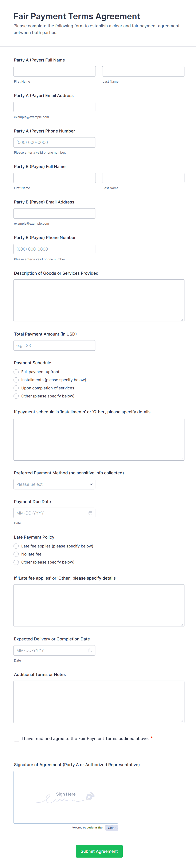The width and height of the screenshot is (196, 868).
Task: Open the Expected Delivery Date calendar icon
Action: coord(90,650)
